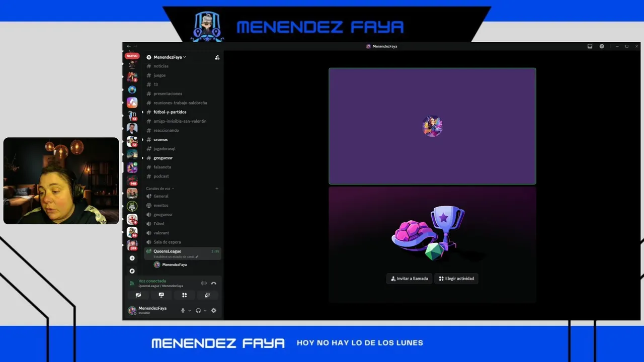Toggle noise suppression waveform icon
The height and width of the screenshot is (362, 644).
[x=204, y=283]
